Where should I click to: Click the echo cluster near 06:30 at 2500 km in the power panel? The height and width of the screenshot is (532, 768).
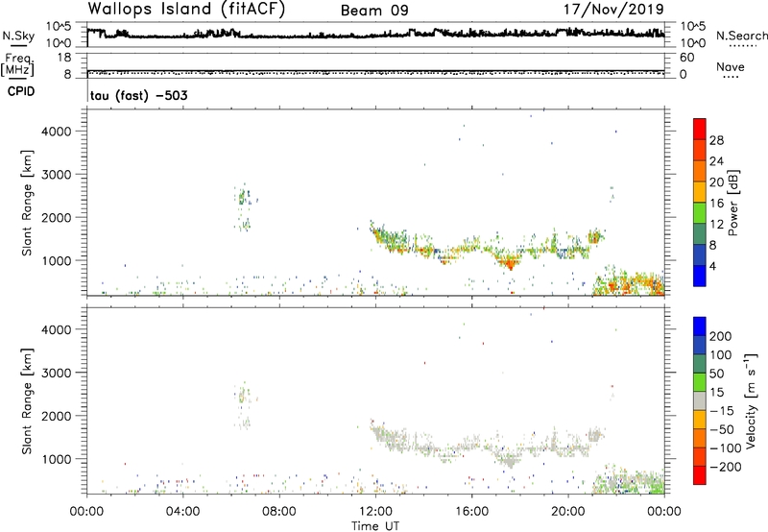click(x=243, y=198)
